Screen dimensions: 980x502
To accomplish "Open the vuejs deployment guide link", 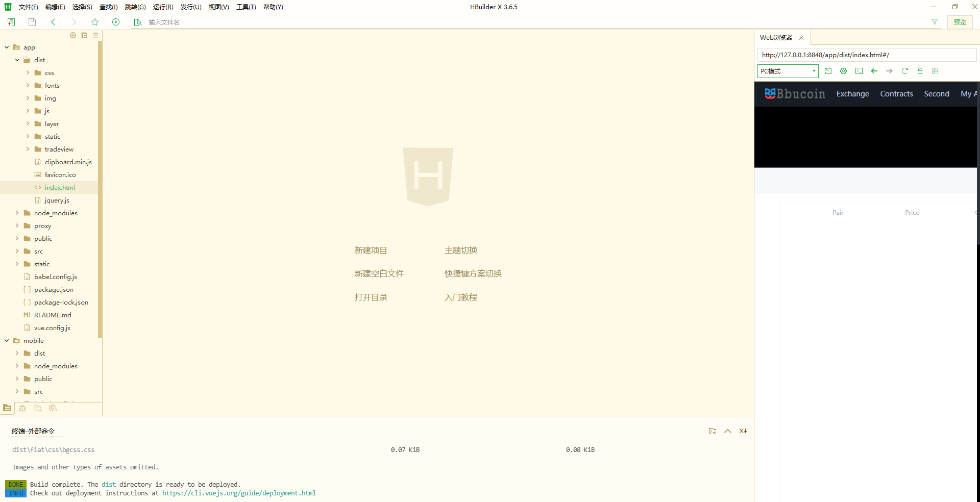I will (239, 493).
